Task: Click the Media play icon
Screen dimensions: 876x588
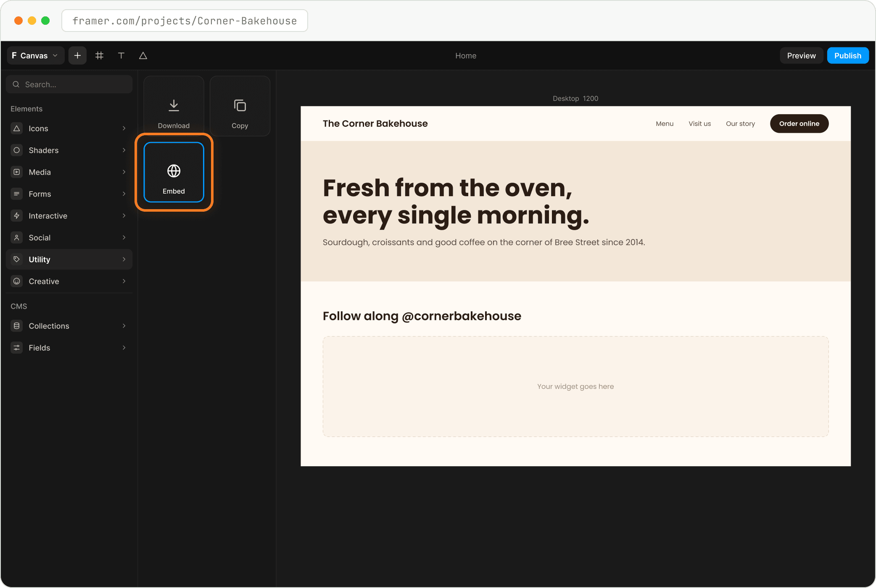Action: coord(17,172)
